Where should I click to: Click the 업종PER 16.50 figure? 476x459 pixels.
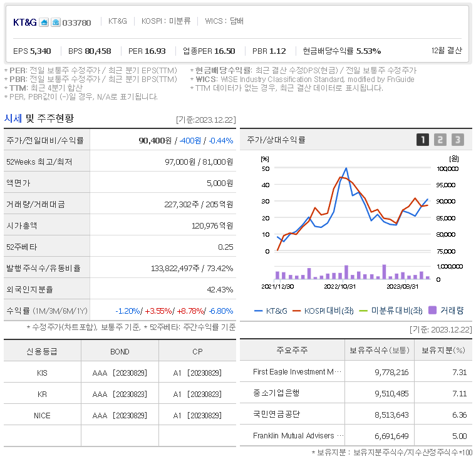209,51
